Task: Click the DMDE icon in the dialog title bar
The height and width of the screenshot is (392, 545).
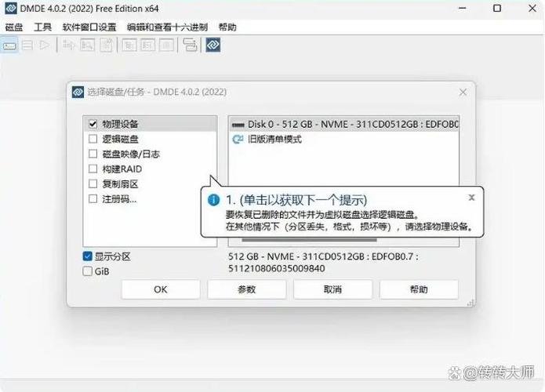Action: tap(78, 92)
